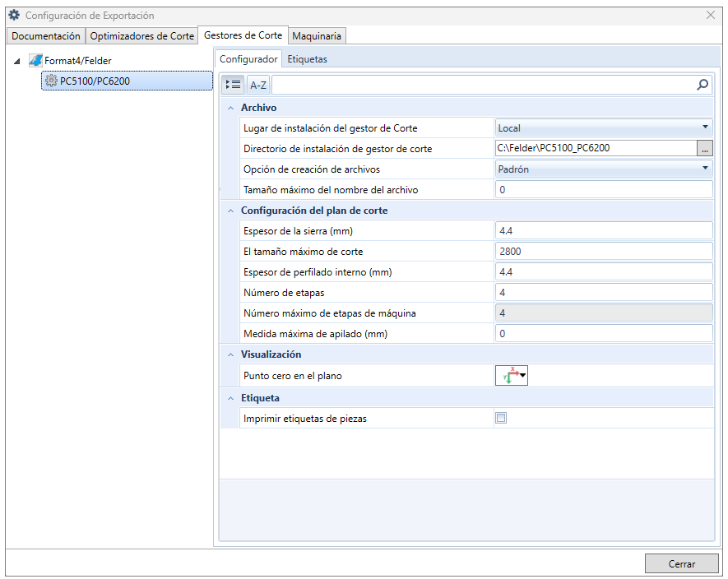The image size is (728, 579).
Task: Click the Archivo section header text
Action: tap(258, 108)
